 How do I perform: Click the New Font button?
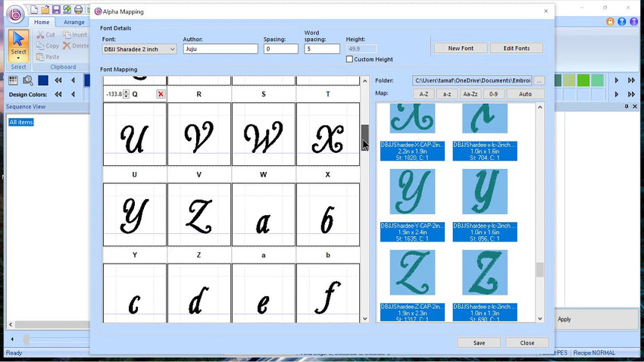461,48
